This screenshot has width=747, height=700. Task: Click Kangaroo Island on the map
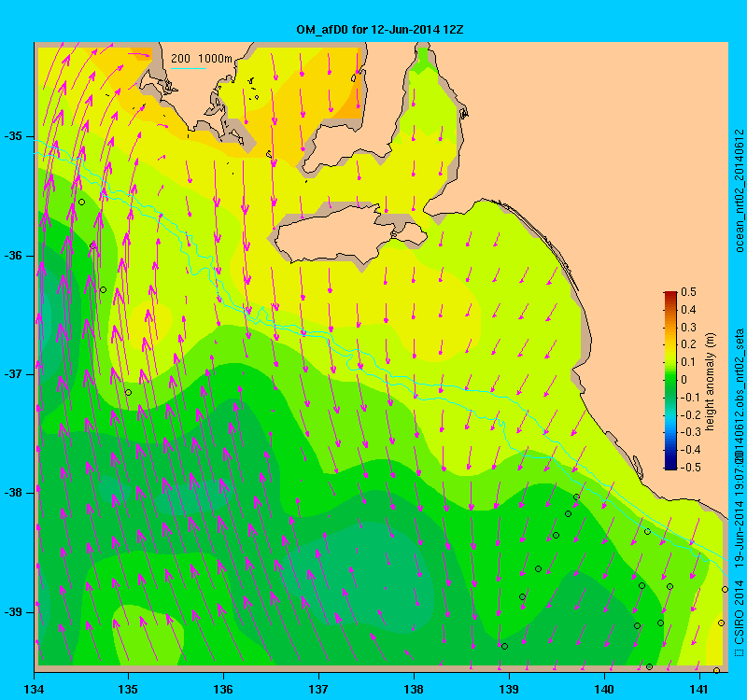350,236
